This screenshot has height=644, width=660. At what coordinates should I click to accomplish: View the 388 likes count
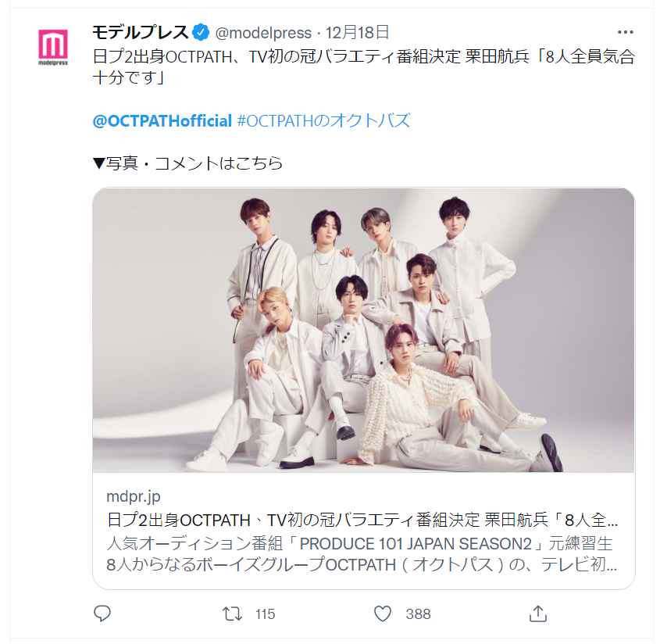[418, 614]
